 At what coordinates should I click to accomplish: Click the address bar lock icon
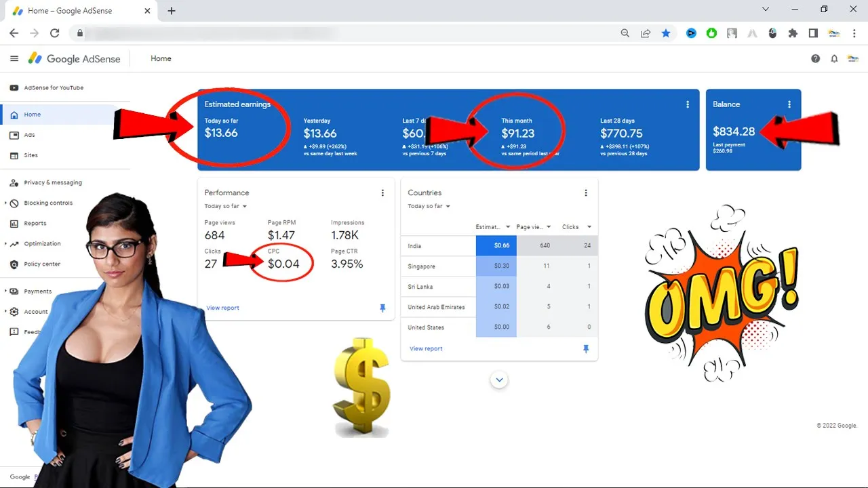[x=80, y=33]
